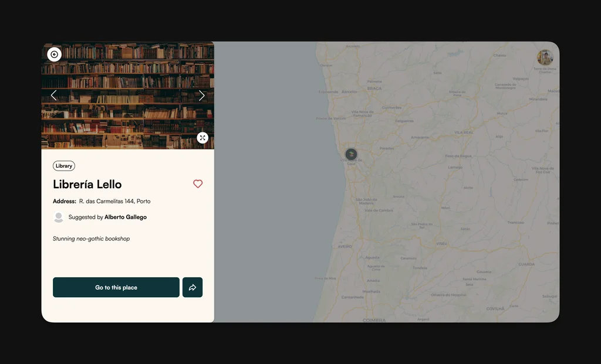The image size is (601, 364).
Task: Click the Librería Lello title
Action: [87, 185]
